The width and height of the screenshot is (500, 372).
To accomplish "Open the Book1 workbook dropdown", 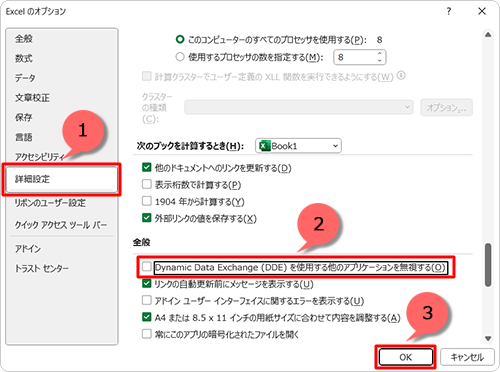I will [298, 146].
